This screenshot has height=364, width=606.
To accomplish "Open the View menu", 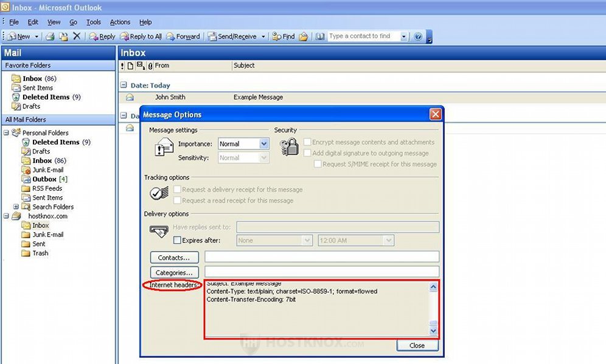I will [54, 22].
